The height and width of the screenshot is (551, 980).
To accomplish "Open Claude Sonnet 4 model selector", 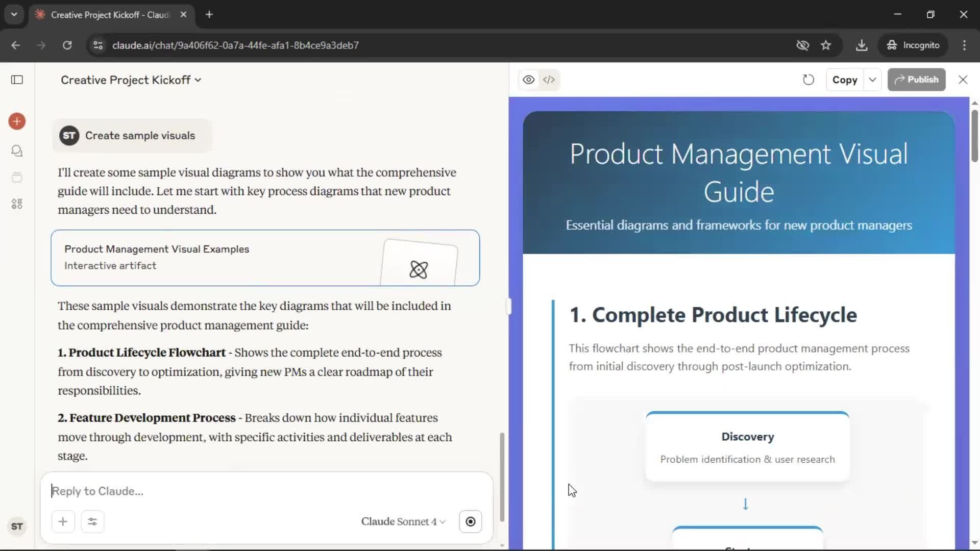I will (403, 521).
